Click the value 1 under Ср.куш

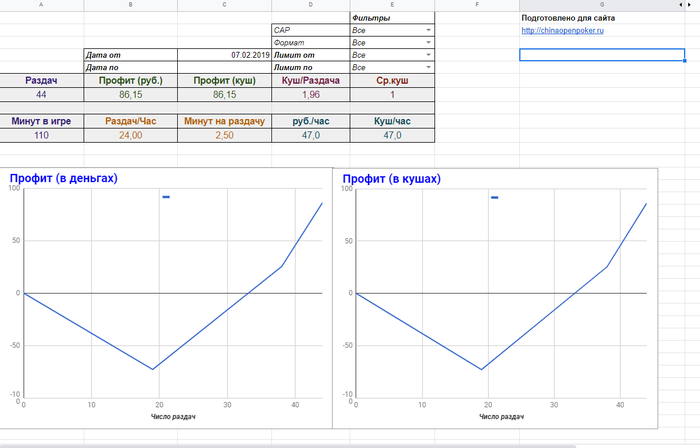pos(392,95)
